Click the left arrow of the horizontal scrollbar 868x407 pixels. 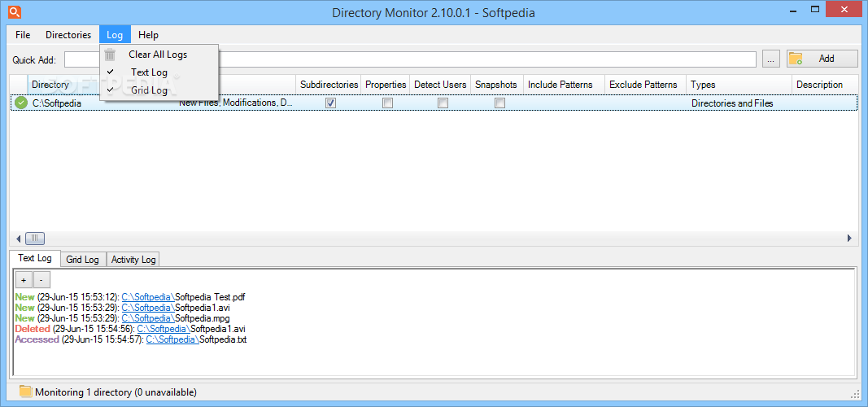[x=18, y=239]
